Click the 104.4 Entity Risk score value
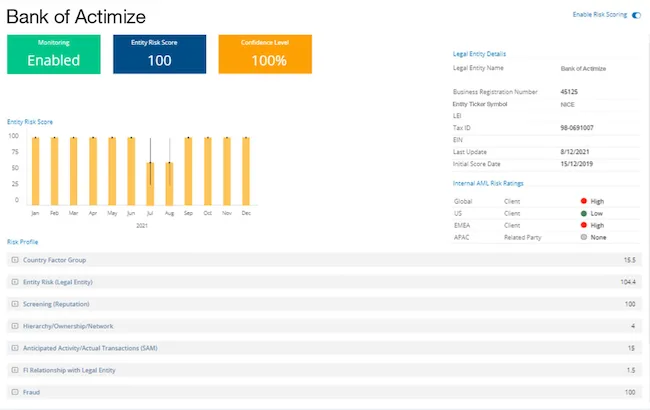This screenshot has width=650, height=410. pos(628,282)
